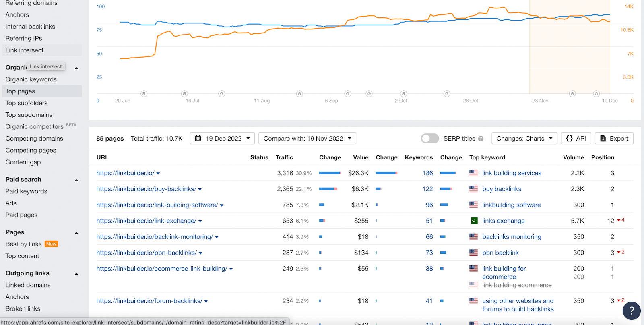
Task: Click the Value column header
Action: click(x=361, y=157)
